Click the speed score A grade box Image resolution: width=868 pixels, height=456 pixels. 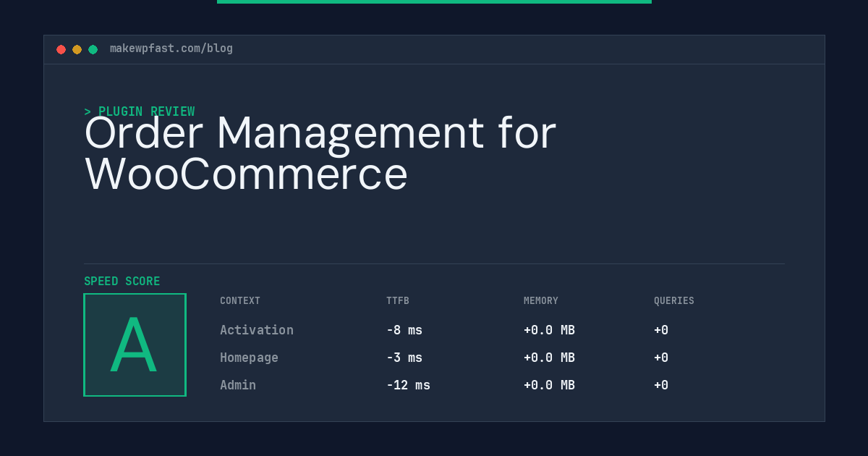pyautogui.click(x=135, y=345)
